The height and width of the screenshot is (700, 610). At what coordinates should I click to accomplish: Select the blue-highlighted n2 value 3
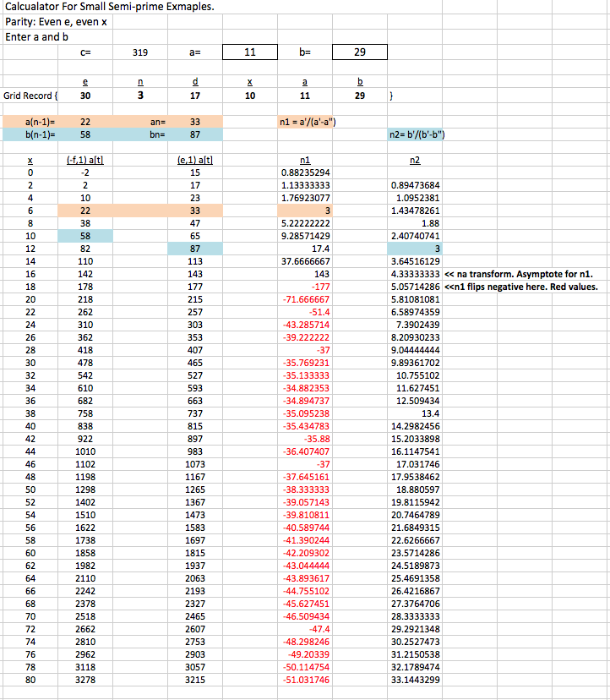(x=415, y=249)
